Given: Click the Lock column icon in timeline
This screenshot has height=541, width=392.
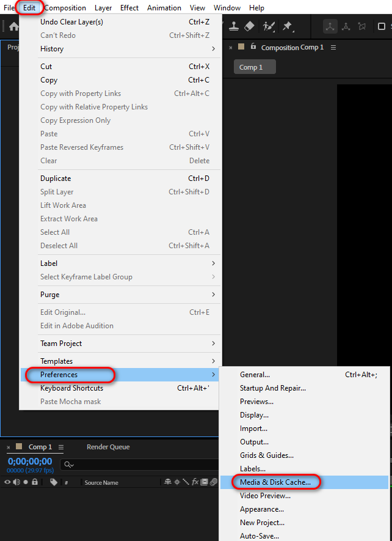Looking at the screenshot, I should click(34, 482).
